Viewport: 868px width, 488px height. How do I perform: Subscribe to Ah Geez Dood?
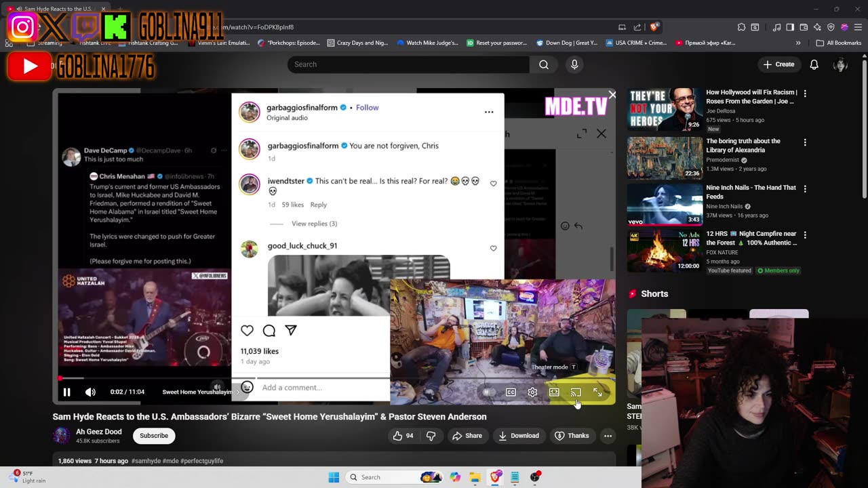tap(154, 436)
